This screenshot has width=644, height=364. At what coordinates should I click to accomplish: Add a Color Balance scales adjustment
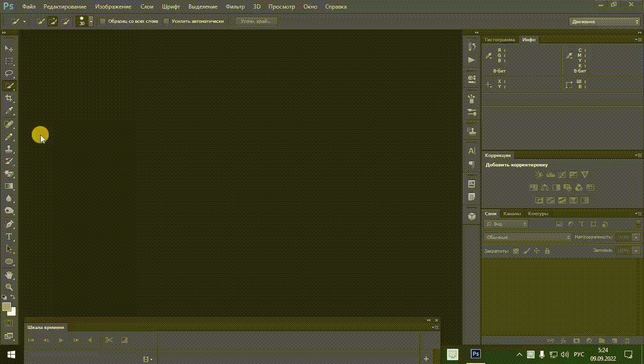tap(545, 188)
